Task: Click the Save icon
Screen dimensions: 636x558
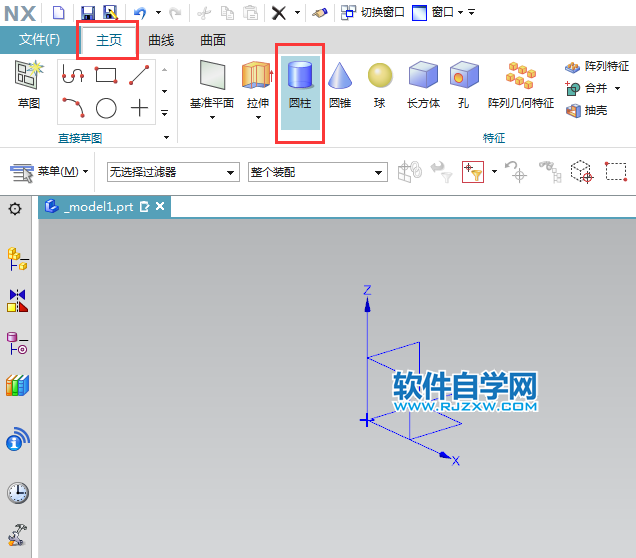Action: pyautogui.click(x=88, y=13)
